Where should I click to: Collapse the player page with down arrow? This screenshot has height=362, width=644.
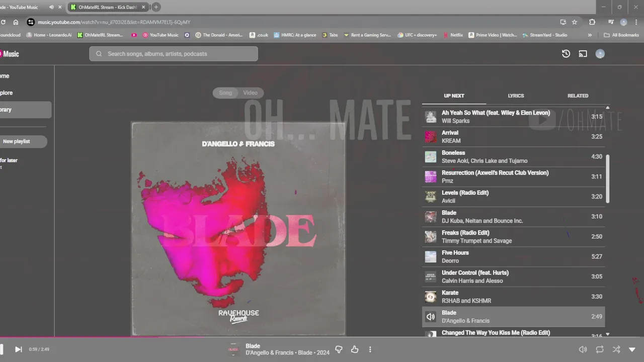632,349
